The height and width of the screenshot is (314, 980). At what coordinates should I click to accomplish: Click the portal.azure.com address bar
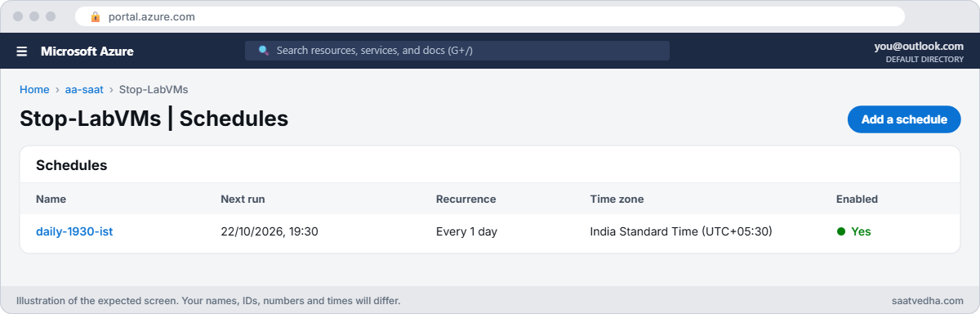point(490,16)
